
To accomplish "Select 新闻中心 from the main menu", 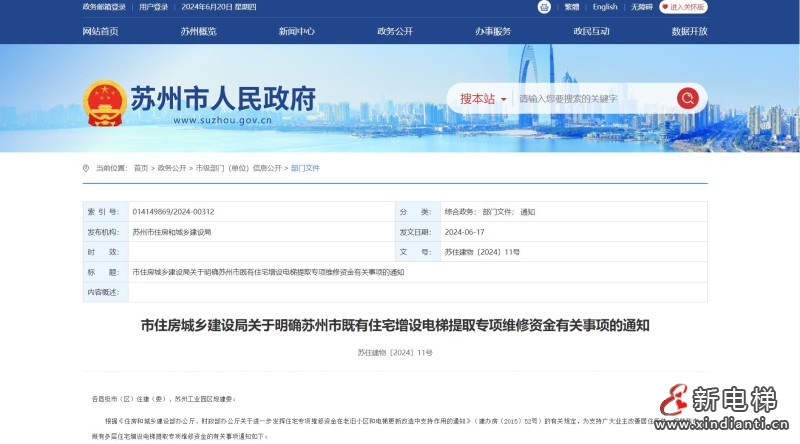I will pos(296,31).
